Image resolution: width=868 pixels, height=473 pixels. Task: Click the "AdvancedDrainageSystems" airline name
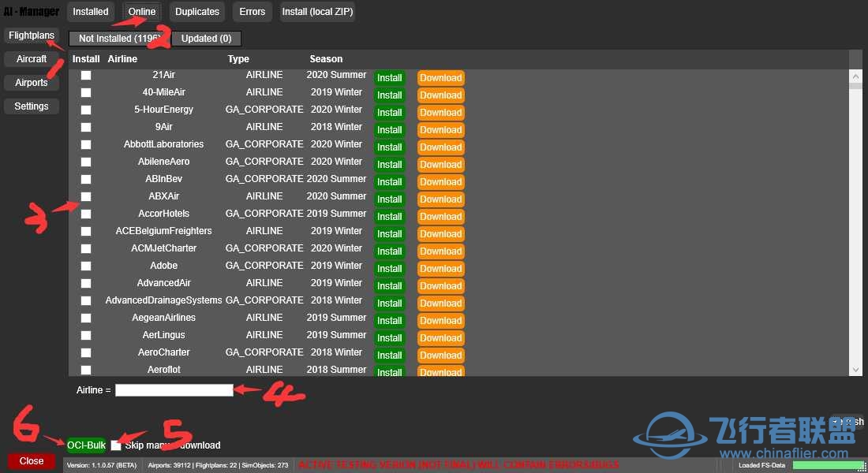tap(164, 300)
